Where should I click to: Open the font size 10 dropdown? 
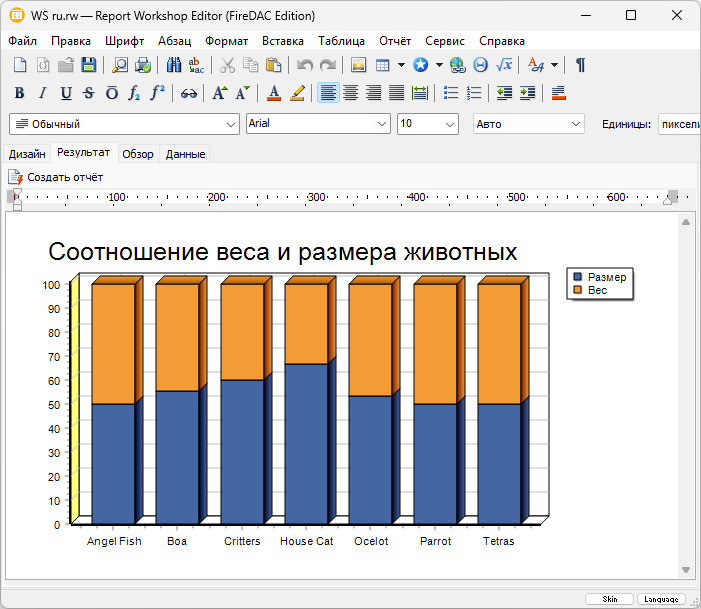point(448,124)
